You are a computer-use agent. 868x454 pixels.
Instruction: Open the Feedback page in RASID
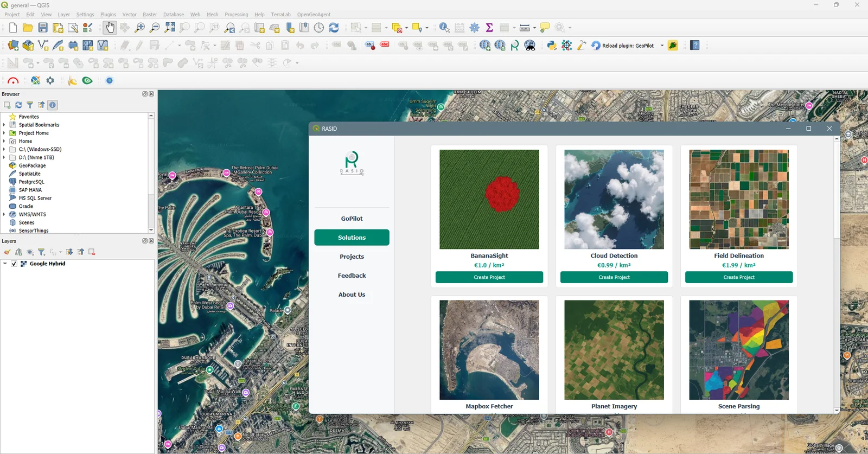[352, 276]
